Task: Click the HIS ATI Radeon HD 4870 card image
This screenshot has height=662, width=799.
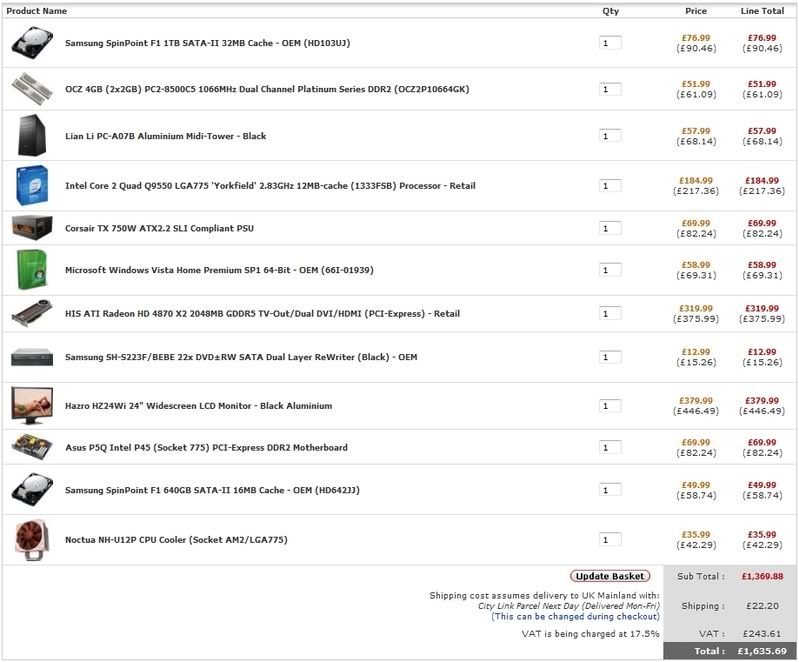Action: 32,313
